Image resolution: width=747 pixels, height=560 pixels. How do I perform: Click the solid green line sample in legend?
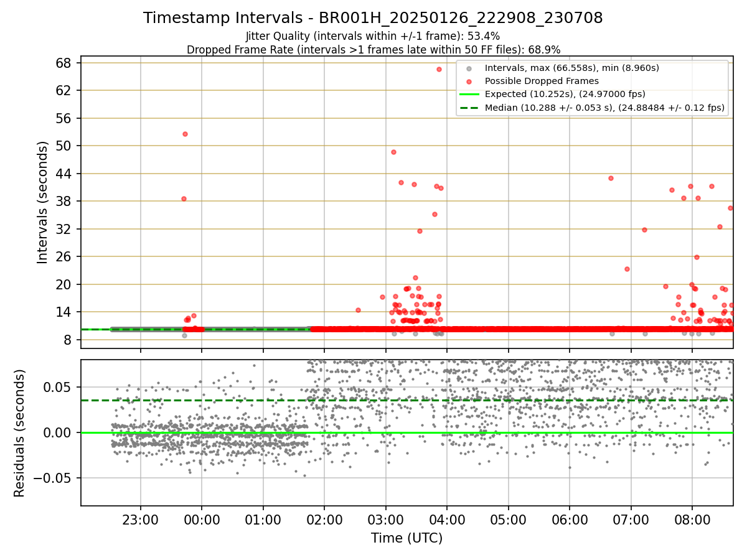(470, 95)
